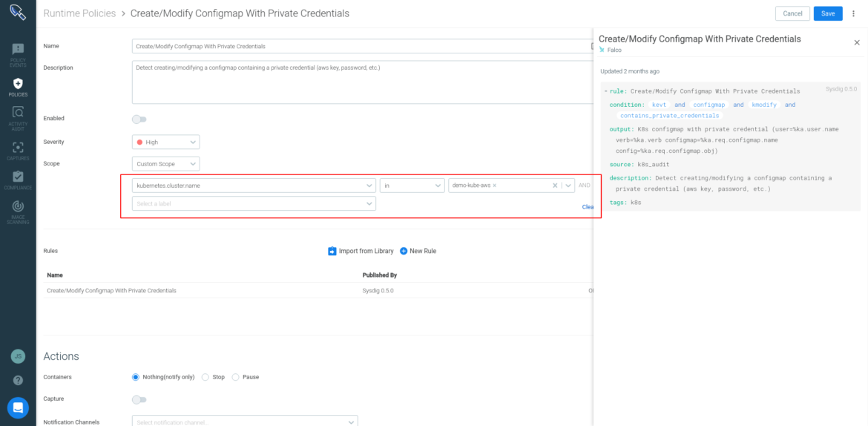Open Activity Audit in the sidebar
Viewport: 868px width, 426px height.
click(x=18, y=119)
